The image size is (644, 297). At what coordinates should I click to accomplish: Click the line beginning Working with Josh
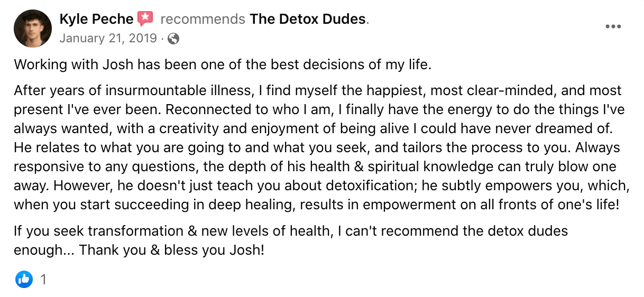point(223,65)
